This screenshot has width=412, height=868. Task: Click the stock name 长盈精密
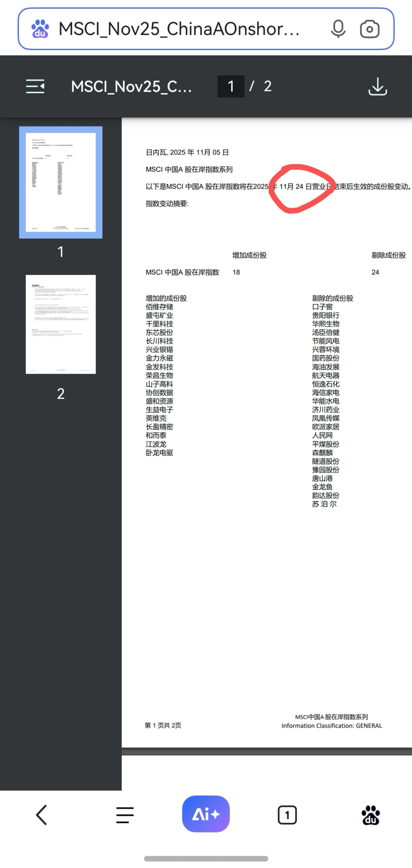[x=159, y=427]
